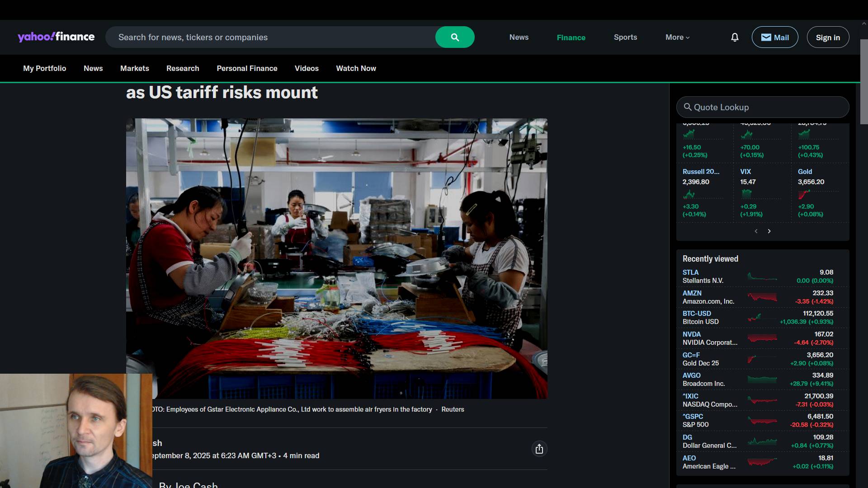The height and width of the screenshot is (488, 868).
Task: Open the notifications bell
Action: point(735,37)
